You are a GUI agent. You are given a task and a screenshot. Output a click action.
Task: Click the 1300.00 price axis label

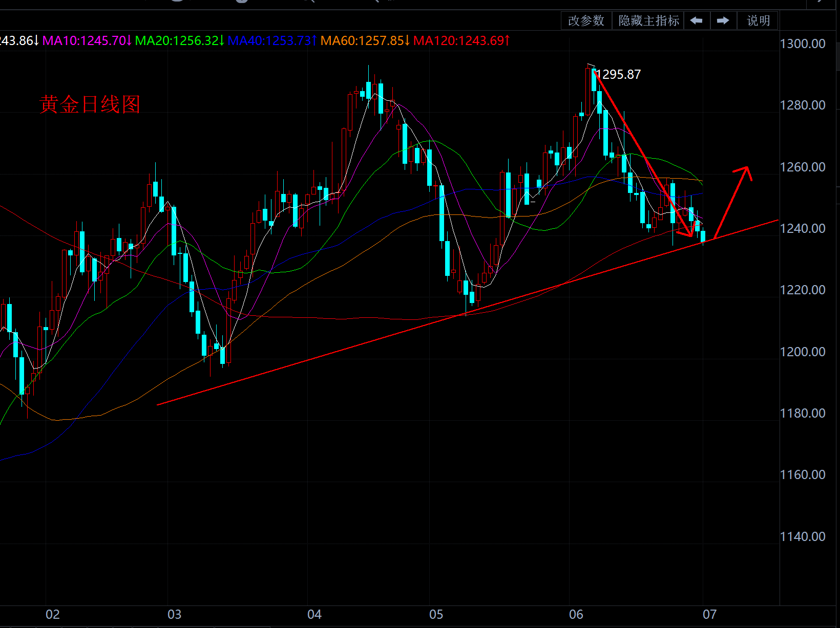(x=802, y=44)
